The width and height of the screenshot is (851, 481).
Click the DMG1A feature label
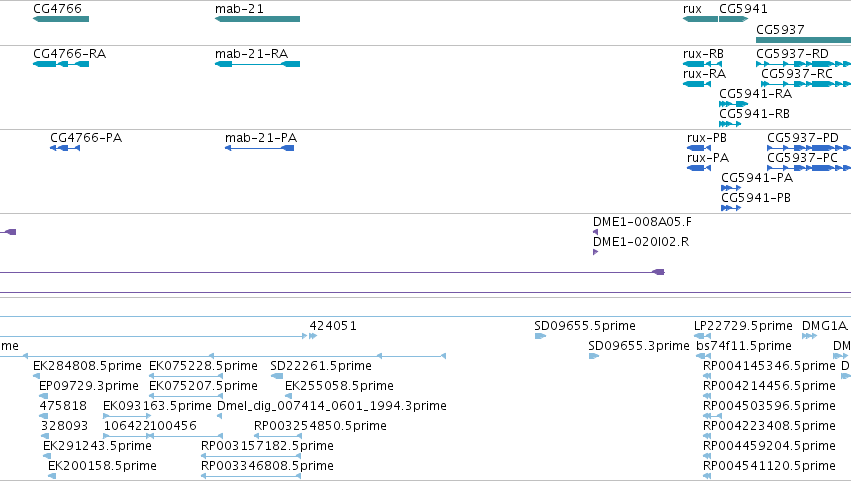[x=824, y=326]
